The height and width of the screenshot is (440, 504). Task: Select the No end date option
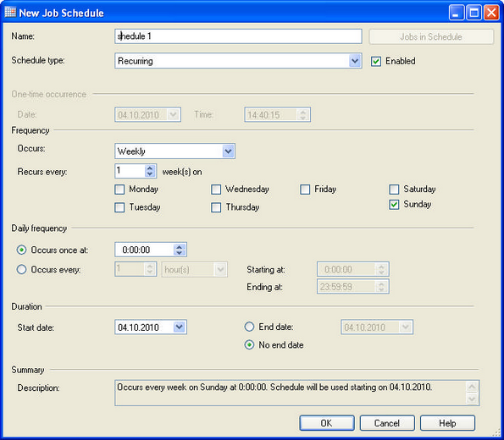[x=249, y=345]
